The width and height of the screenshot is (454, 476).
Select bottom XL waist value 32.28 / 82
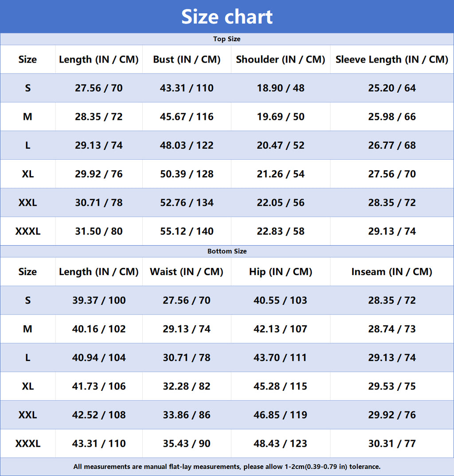[187, 386]
